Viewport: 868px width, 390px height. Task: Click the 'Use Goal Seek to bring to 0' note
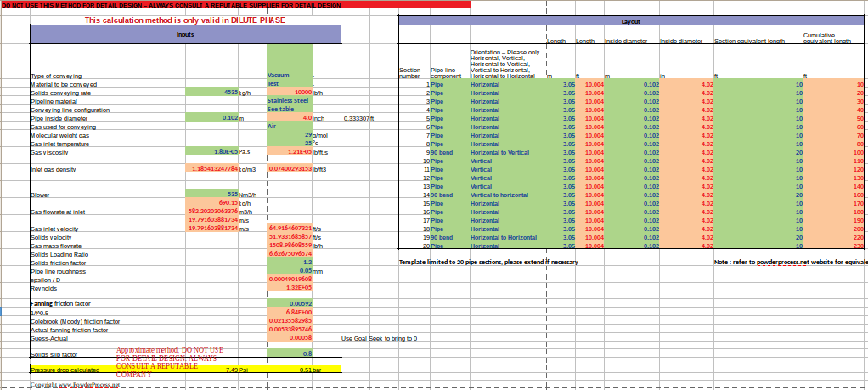[379, 338]
